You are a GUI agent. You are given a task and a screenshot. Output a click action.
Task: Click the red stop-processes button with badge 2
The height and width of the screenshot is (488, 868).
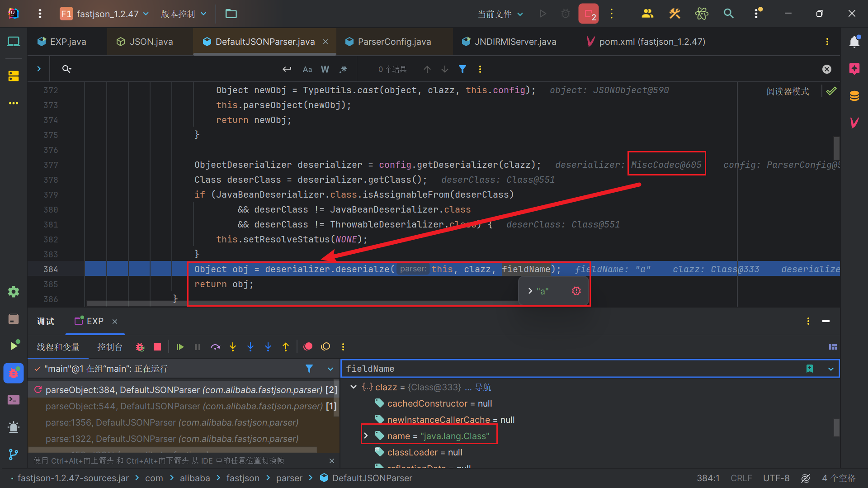click(x=589, y=14)
